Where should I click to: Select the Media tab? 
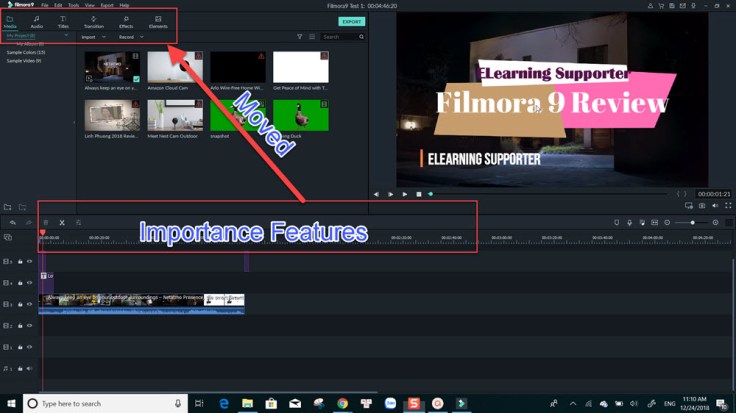10,22
